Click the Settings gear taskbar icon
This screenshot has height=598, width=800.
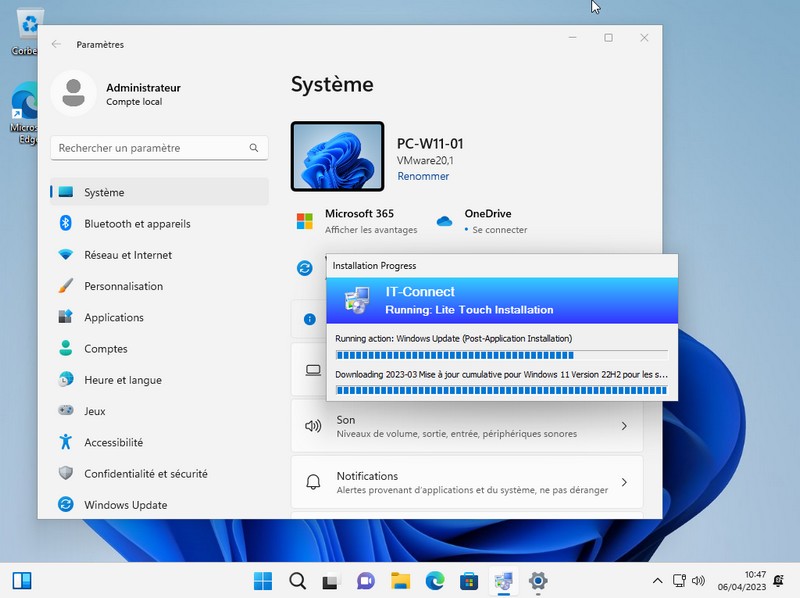click(538, 581)
